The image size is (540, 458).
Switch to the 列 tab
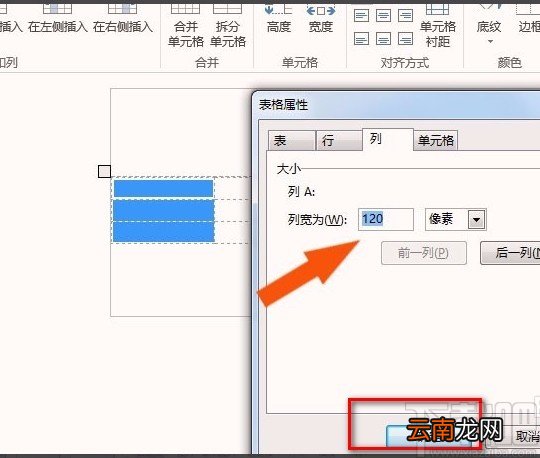388,139
